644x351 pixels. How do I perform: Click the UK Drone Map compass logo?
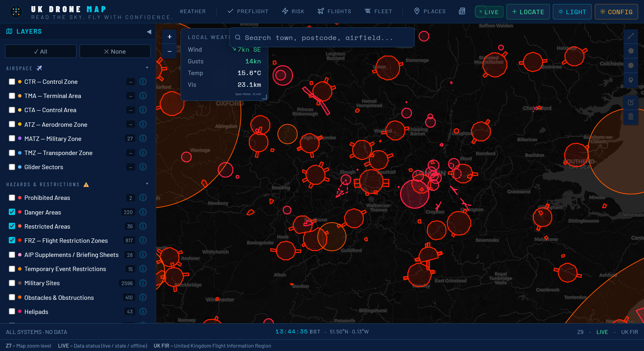coord(16,11)
